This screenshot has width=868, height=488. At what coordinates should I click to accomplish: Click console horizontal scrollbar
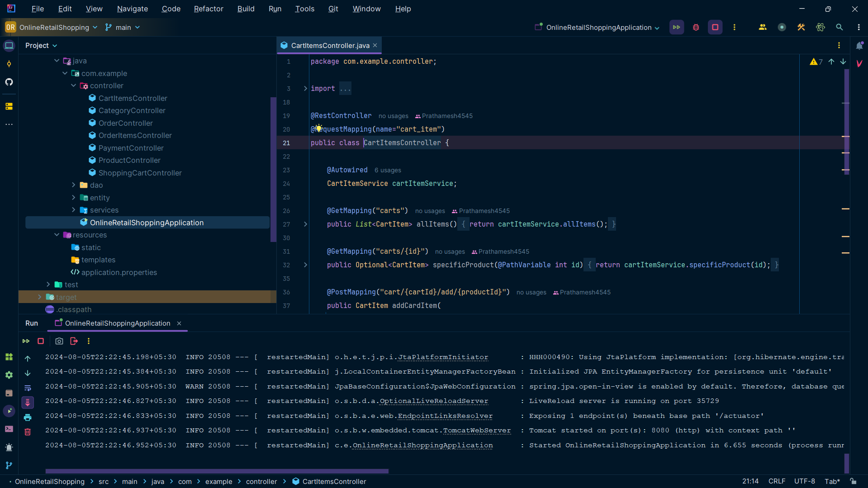point(217,471)
